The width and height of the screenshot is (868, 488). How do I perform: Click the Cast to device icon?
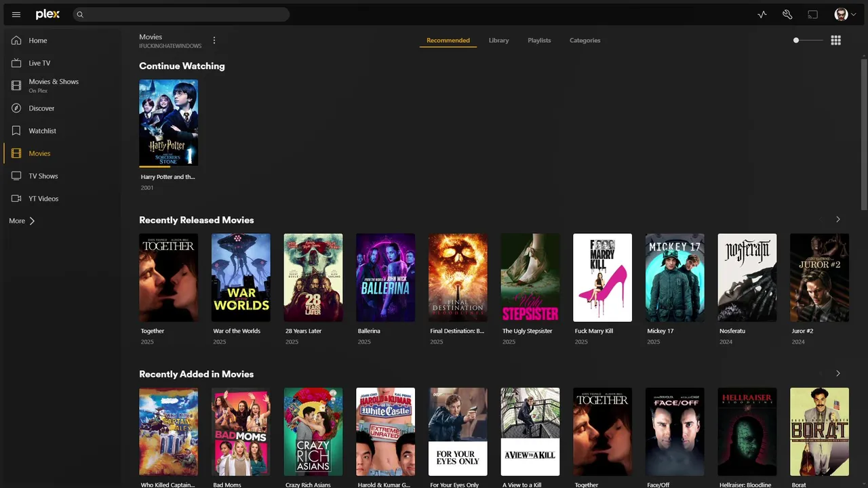tap(812, 14)
